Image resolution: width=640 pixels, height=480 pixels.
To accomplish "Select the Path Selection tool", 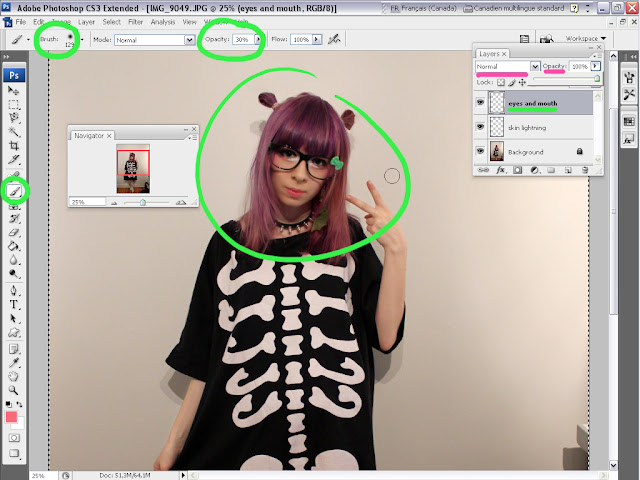I will point(13,318).
